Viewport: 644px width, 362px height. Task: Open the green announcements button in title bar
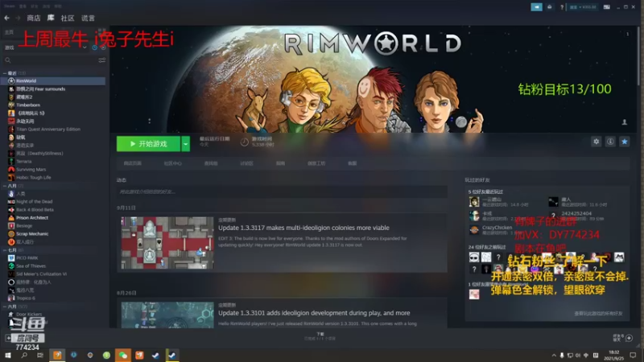coord(536,7)
